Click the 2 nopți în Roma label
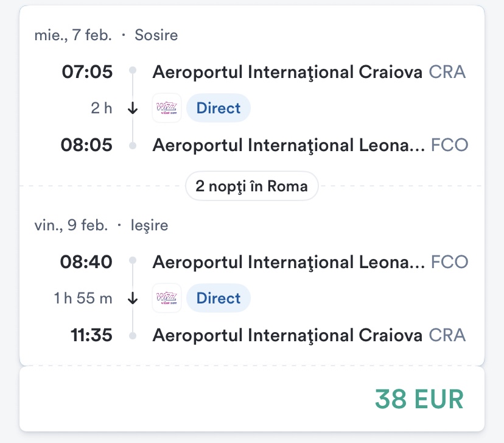Viewport: 504px width, 443px height. pyautogui.click(x=252, y=186)
